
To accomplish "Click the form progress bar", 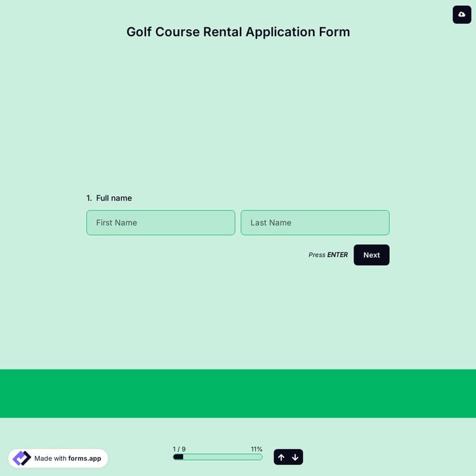I will pos(217,457).
